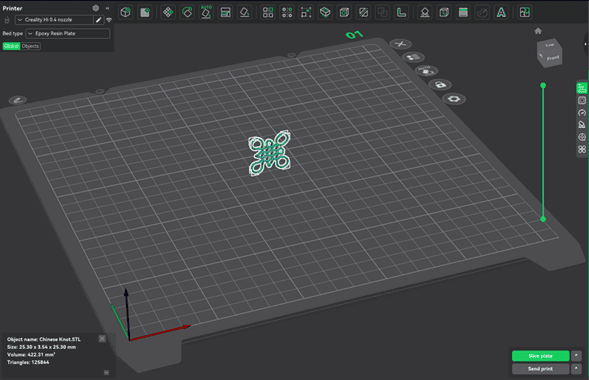This screenshot has height=380, width=589.
Task: Click the pen icon at plate's left corner
Action: click(x=18, y=100)
